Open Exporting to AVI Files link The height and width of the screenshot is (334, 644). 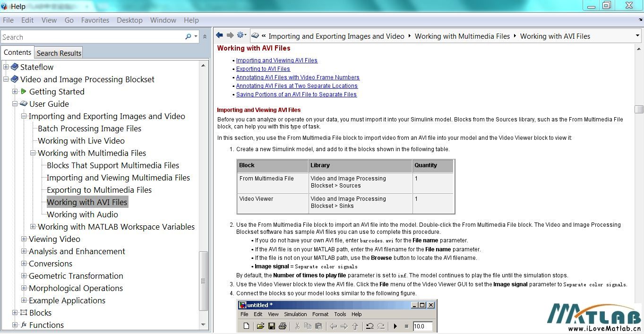pos(263,69)
